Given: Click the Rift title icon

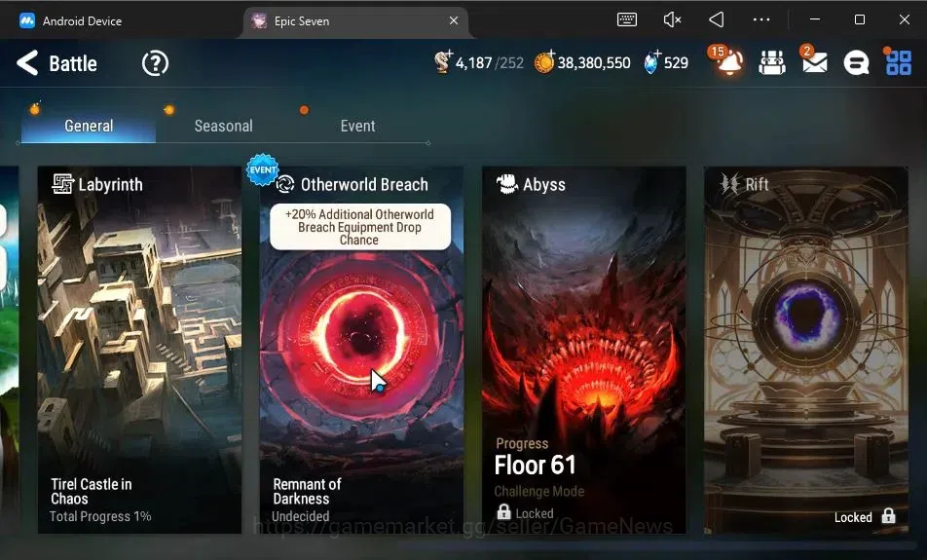Looking at the screenshot, I should [x=729, y=184].
